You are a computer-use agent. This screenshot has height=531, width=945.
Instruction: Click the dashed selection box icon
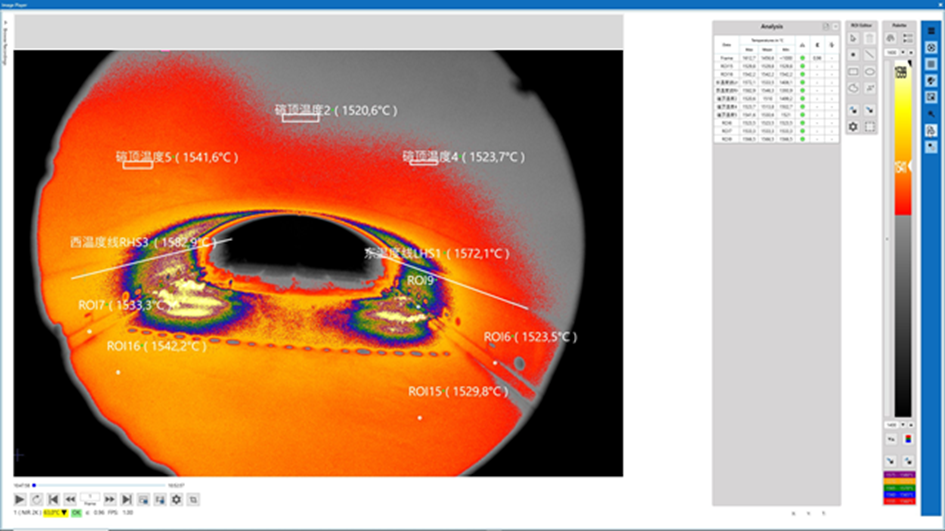coord(870,127)
